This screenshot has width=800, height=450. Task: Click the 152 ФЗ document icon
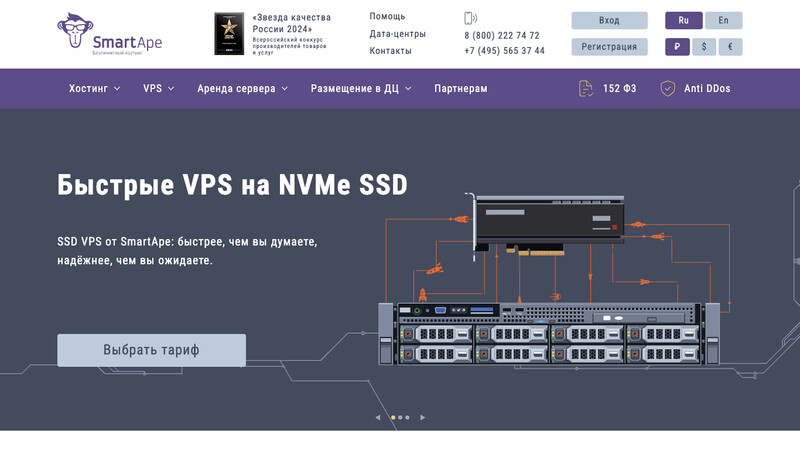pyautogui.click(x=586, y=88)
